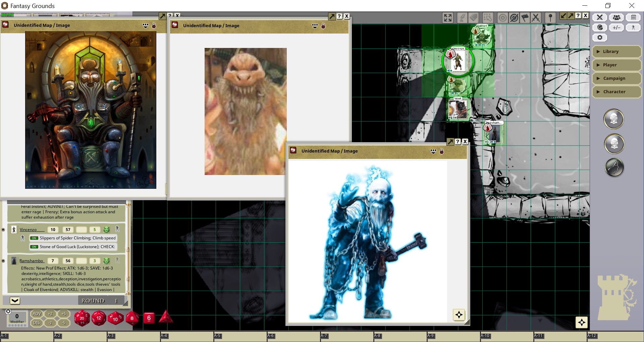This screenshot has width=644, height=342.
Task: Roll the d12 die
Action: click(x=99, y=318)
